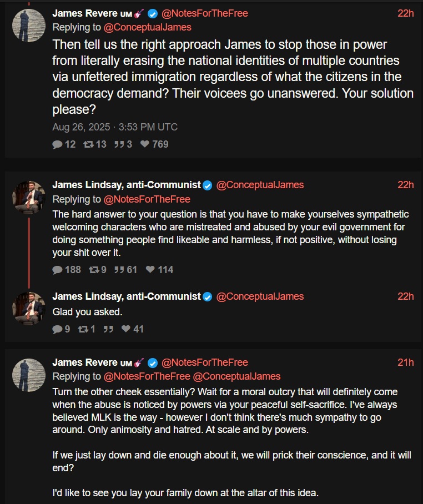Click the heart icon showing 114 likes
Image resolution: width=423 pixels, height=504 pixels.
pyautogui.click(x=150, y=270)
